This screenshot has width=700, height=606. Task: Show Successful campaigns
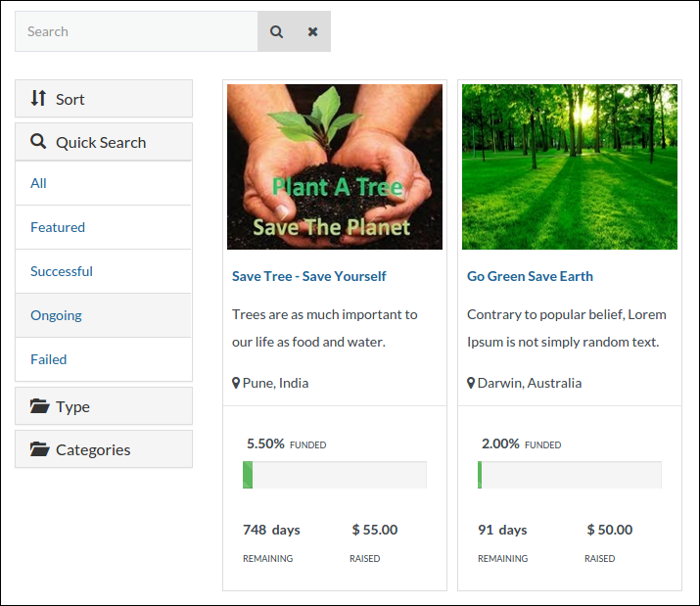(62, 271)
